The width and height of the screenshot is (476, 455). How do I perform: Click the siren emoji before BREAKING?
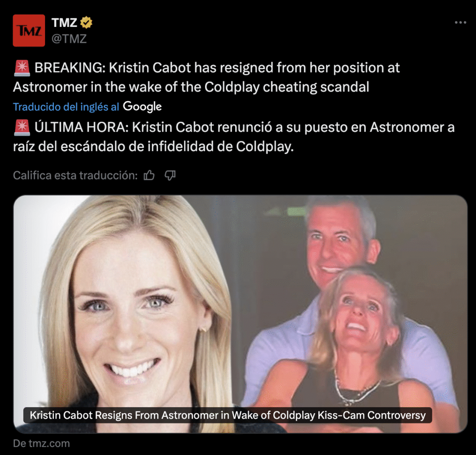pos(22,68)
